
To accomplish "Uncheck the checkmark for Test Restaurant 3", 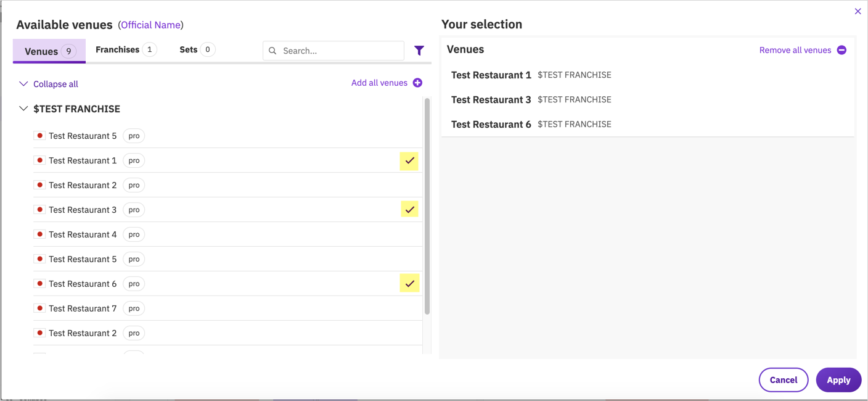I will pos(409,210).
